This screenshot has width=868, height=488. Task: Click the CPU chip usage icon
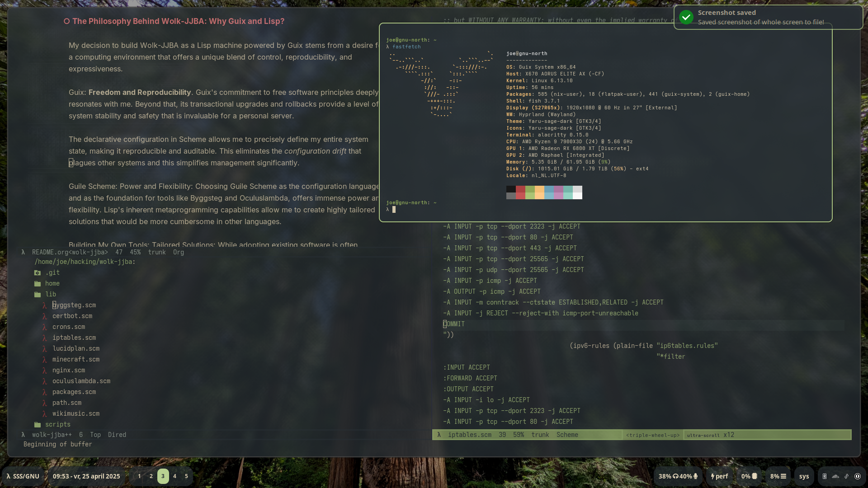(x=755, y=476)
